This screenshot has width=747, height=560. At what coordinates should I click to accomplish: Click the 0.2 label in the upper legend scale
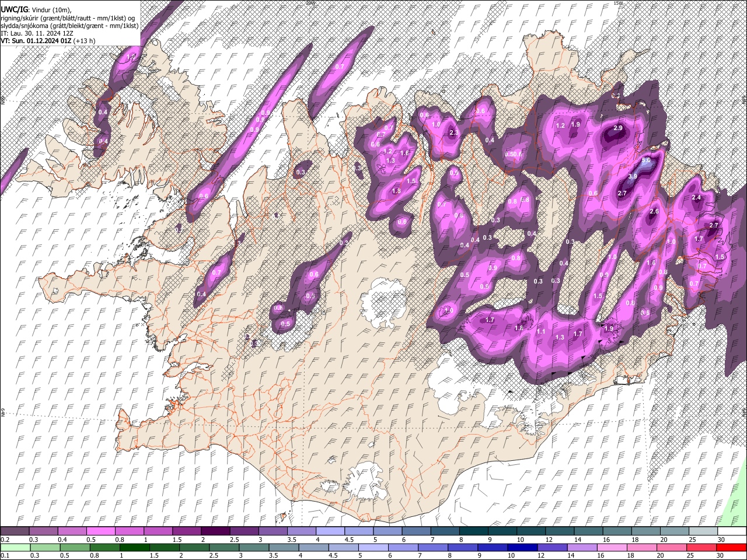point(5,540)
